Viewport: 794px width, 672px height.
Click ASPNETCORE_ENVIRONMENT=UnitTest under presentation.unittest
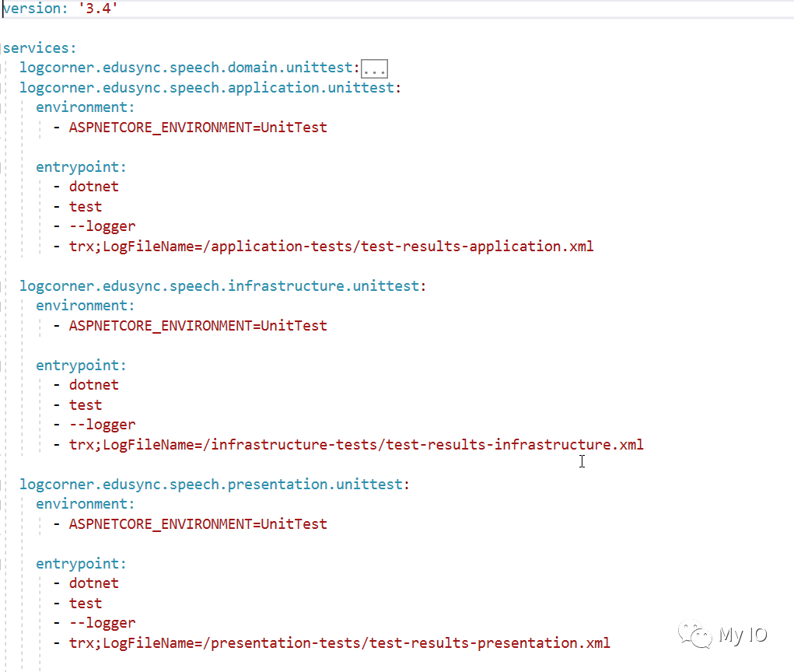pyautogui.click(x=198, y=524)
